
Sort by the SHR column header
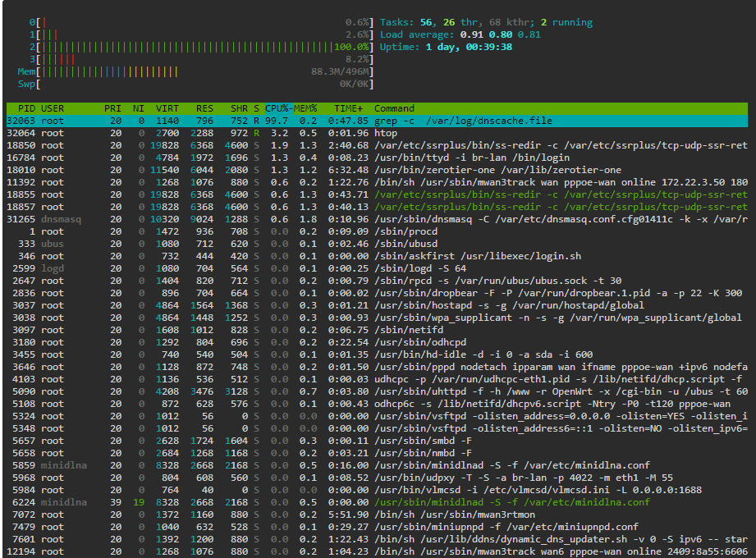click(x=239, y=108)
